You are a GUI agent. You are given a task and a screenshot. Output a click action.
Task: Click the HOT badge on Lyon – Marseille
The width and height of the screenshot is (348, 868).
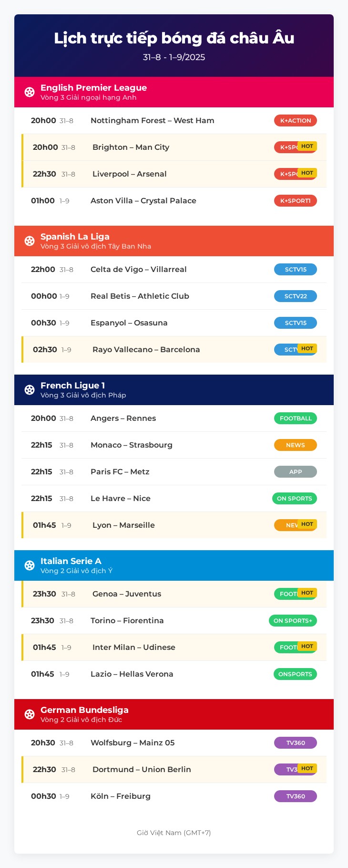pos(307,524)
